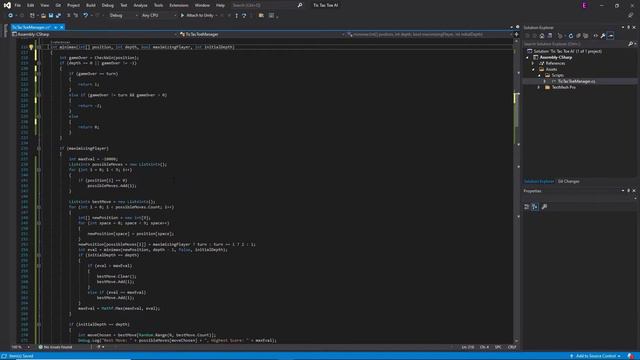Viewport: 640px width, 360px height.
Task: Open the File menu
Action: pyautogui.click(x=18, y=5)
